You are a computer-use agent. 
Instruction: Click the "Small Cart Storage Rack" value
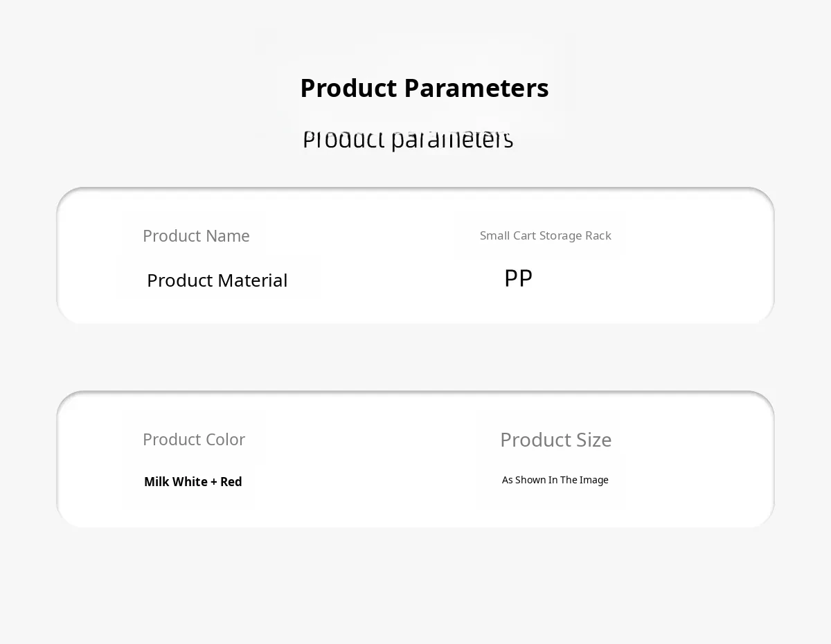(545, 235)
